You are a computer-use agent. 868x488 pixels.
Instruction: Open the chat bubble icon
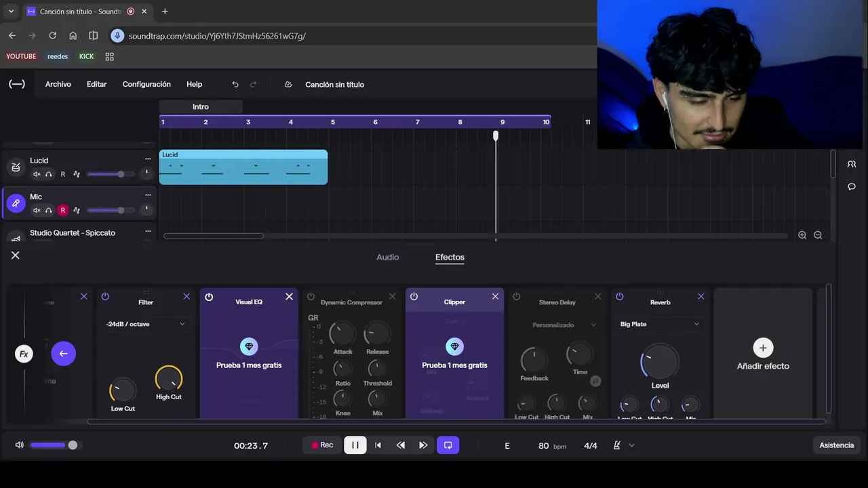[852, 186]
